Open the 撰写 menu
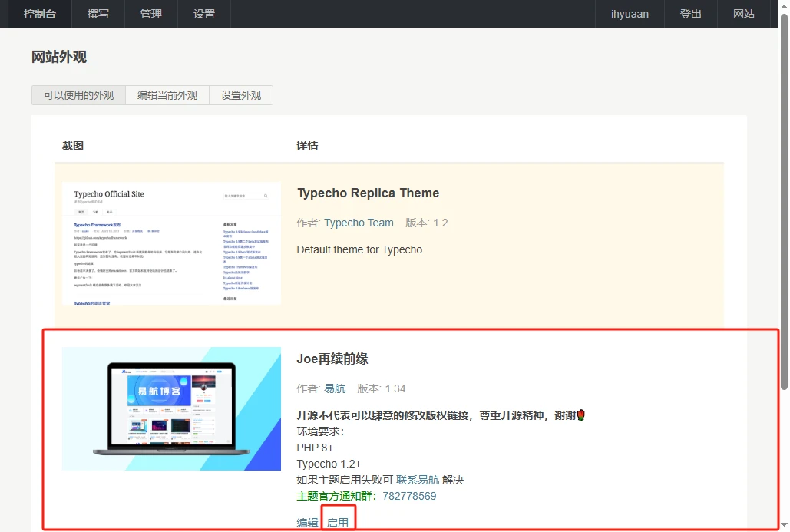The height and width of the screenshot is (532, 790). click(98, 13)
